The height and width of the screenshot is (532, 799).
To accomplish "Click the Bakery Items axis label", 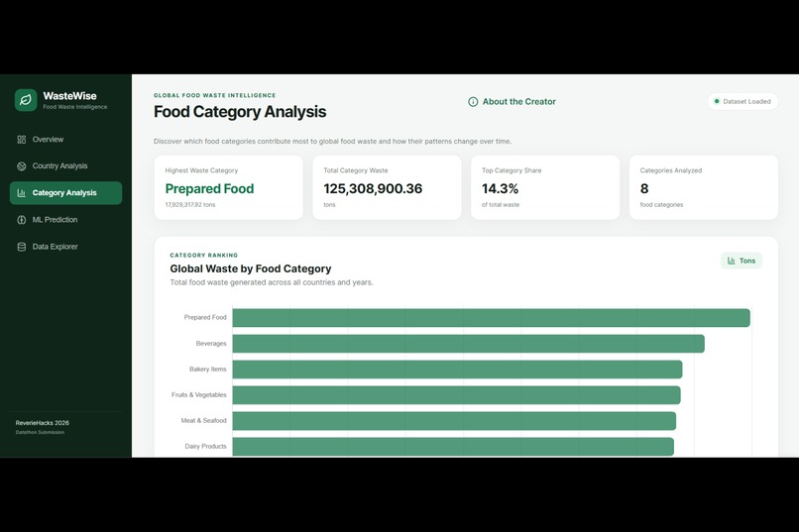I will [208, 370].
